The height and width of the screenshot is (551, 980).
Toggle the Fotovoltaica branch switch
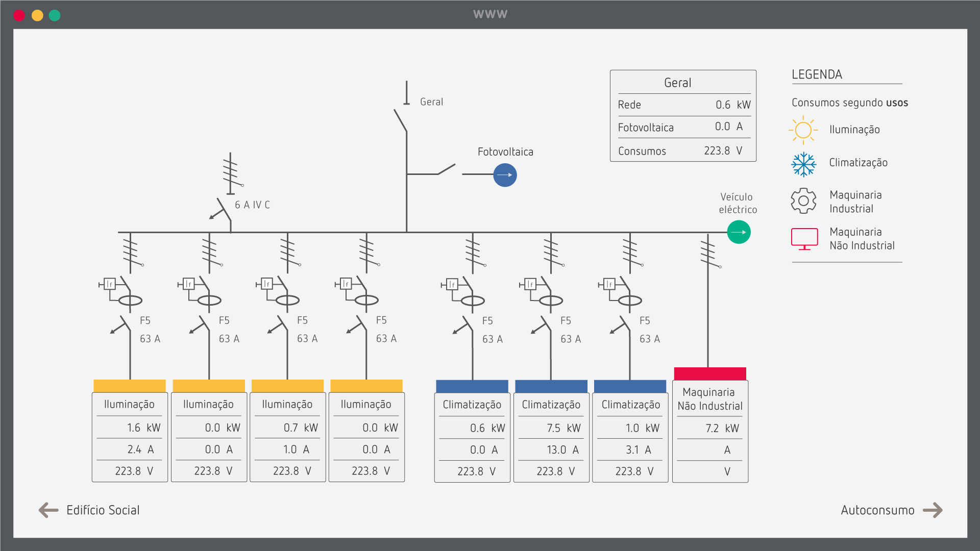coord(446,169)
